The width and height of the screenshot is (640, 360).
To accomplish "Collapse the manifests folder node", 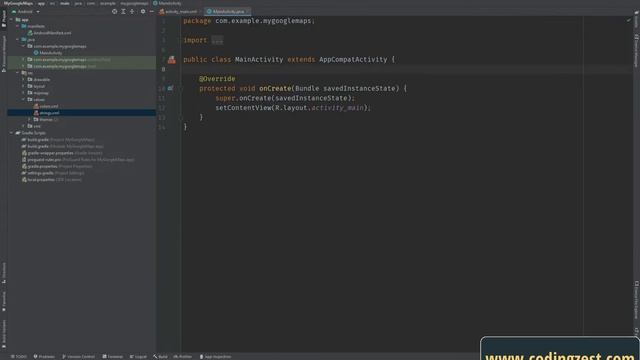I will (18, 26).
